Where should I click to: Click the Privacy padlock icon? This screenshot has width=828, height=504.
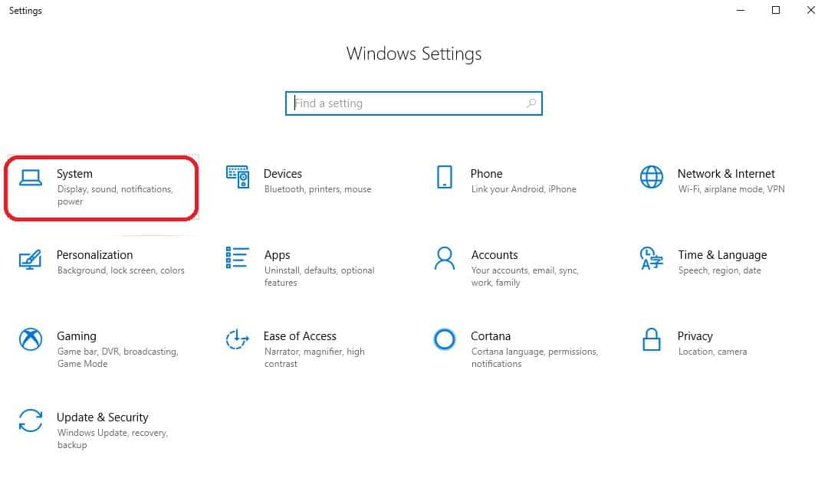pos(652,339)
